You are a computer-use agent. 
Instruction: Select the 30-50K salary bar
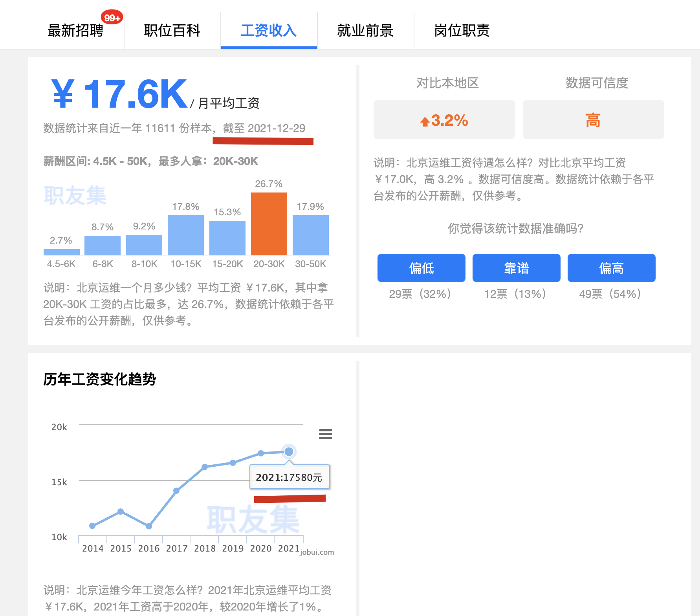(x=311, y=235)
